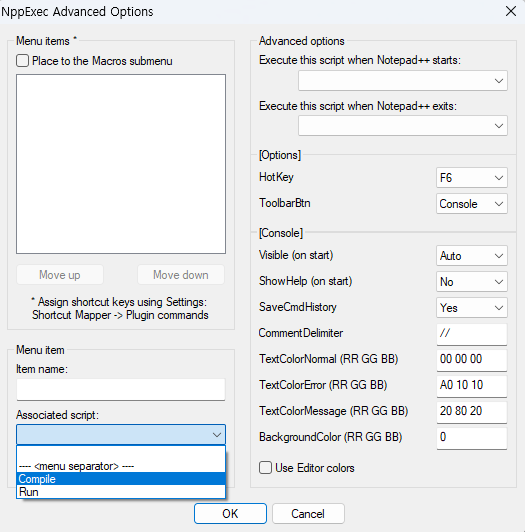This screenshot has height=532, width=525.
Task: Edit the TextColorNormal value 00 00 00
Action: (472, 360)
